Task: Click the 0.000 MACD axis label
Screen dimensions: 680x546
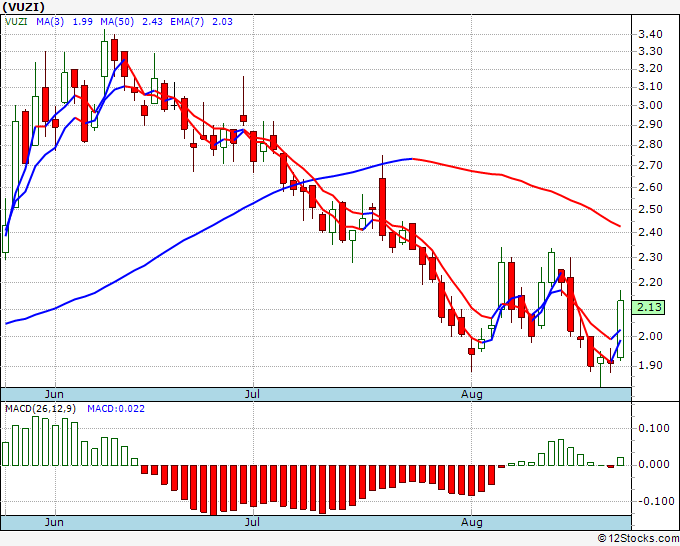Action: (x=654, y=464)
